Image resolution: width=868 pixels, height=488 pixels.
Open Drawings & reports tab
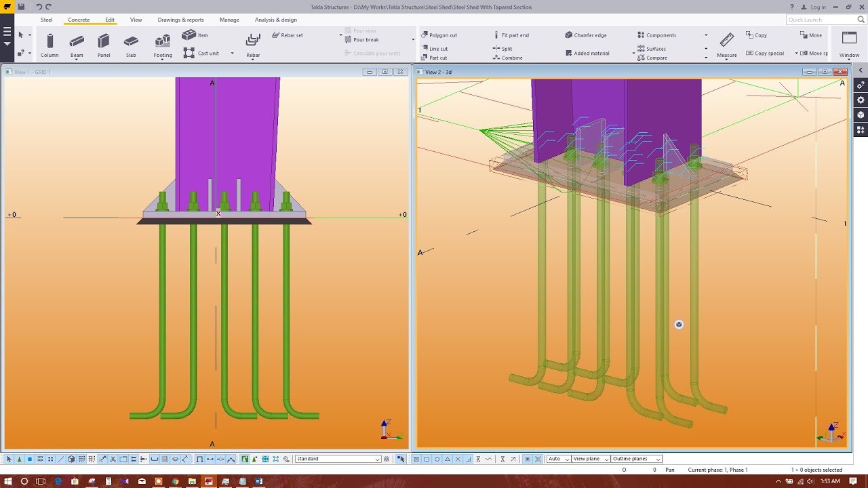(x=181, y=20)
